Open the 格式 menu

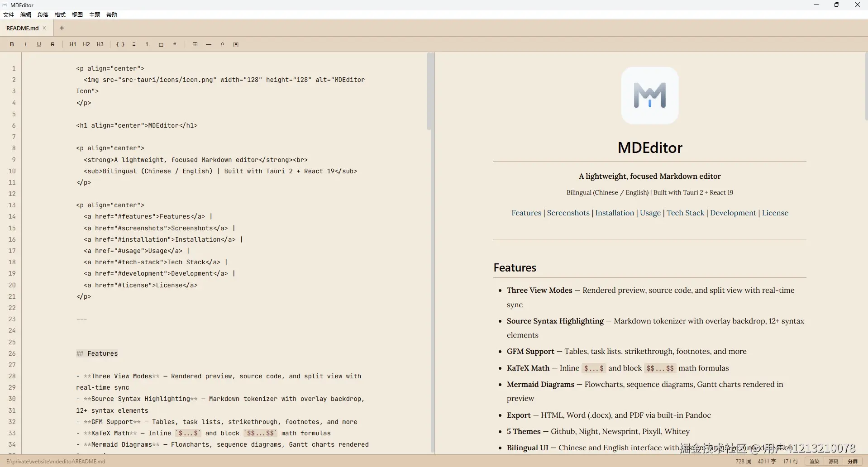[x=60, y=15]
